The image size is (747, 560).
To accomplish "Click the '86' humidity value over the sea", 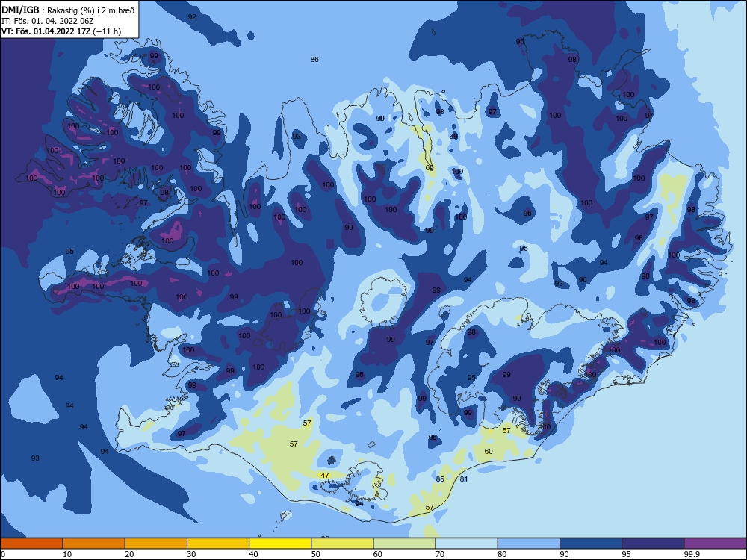I will click(x=314, y=60).
